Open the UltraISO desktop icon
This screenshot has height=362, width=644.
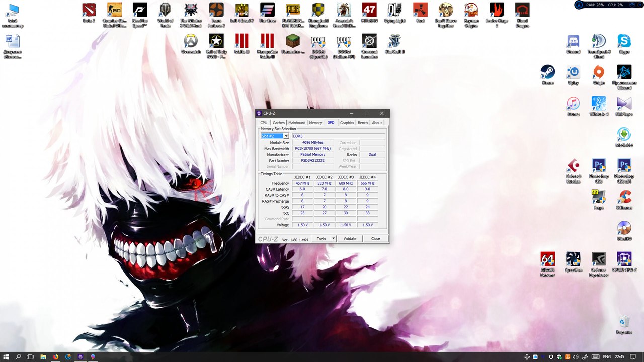coord(624,231)
